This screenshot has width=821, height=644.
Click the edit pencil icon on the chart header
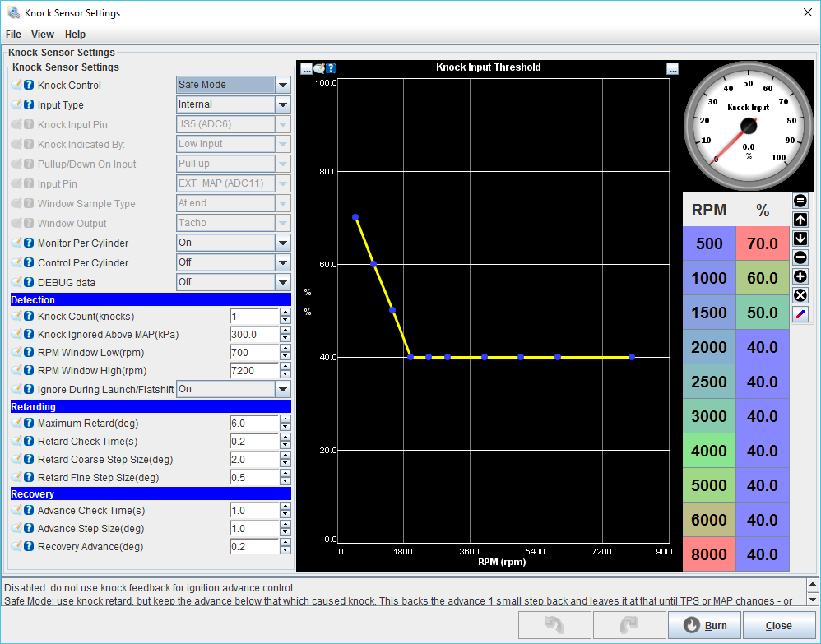pyautogui.click(x=319, y=68)
